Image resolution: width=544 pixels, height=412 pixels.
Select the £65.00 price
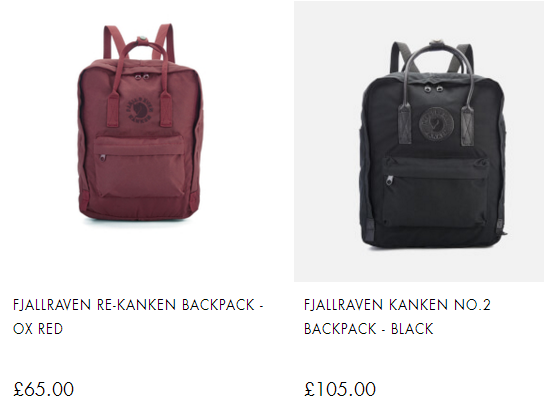44,389
